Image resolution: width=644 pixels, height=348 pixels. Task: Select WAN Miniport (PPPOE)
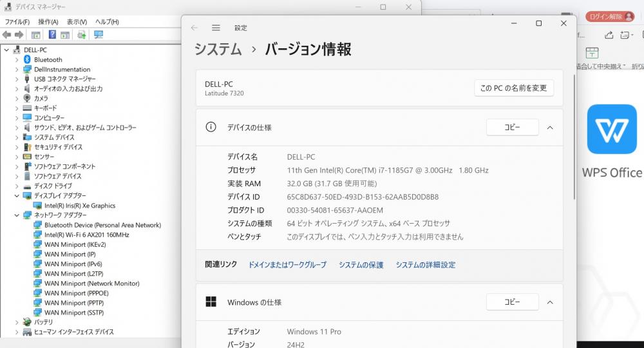[77, 293]
